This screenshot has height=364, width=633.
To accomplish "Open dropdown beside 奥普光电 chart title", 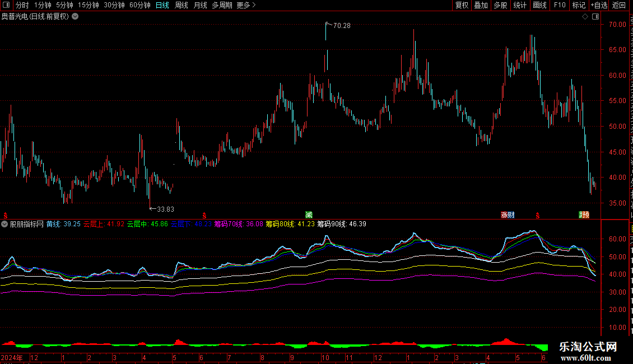I will click(75, 16).
